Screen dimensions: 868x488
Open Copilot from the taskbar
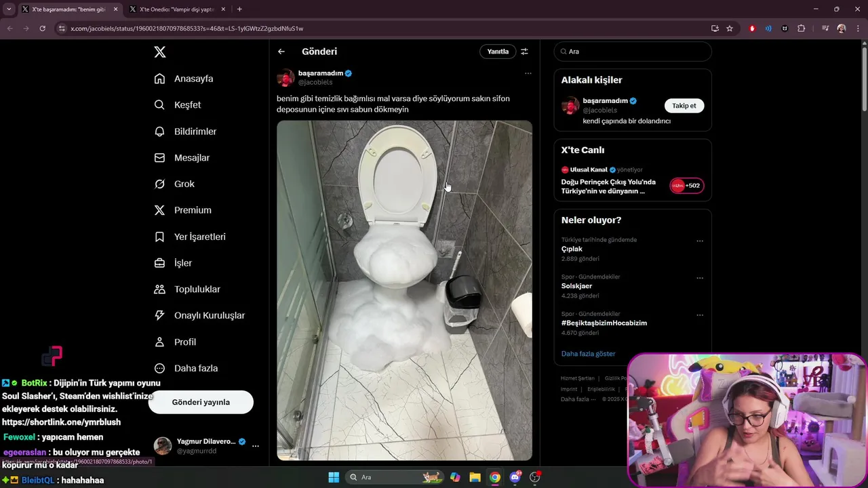click(x=455, y=477)
